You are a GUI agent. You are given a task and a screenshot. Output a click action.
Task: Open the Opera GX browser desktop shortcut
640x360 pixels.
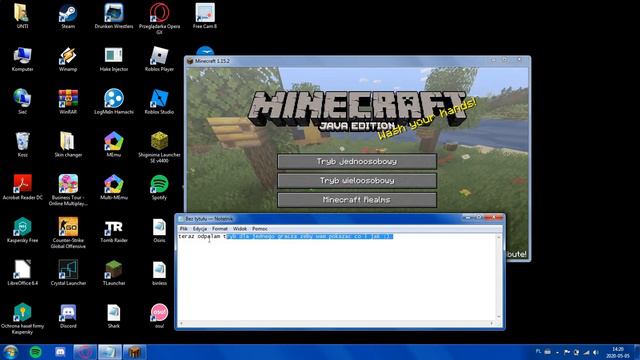point(159,19)
